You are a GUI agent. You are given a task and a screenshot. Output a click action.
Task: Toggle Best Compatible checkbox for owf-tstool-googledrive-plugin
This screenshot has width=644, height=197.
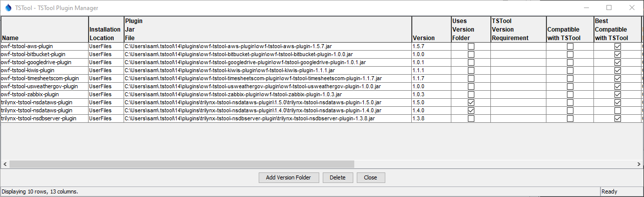tap(617, 62)
